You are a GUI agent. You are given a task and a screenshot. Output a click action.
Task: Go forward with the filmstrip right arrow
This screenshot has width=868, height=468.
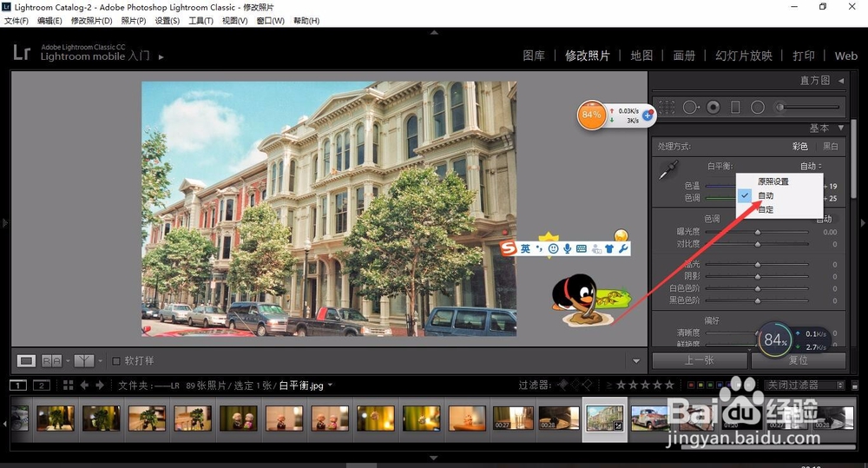(100, 385)
